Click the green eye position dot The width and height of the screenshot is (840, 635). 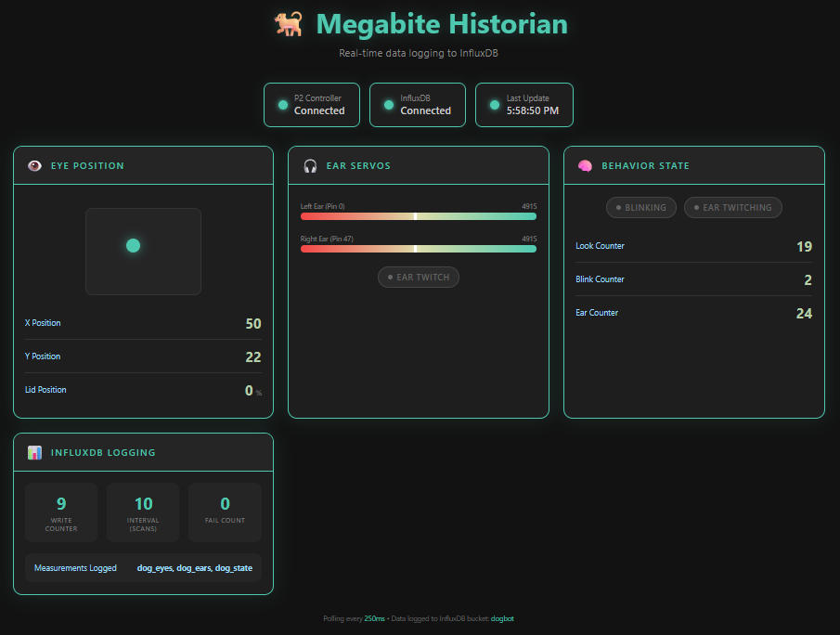point(133,245)
